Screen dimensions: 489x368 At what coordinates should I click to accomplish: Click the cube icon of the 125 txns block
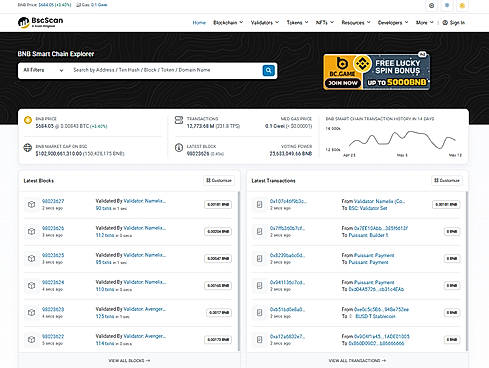pyautogui.click(x=31, y=312)
